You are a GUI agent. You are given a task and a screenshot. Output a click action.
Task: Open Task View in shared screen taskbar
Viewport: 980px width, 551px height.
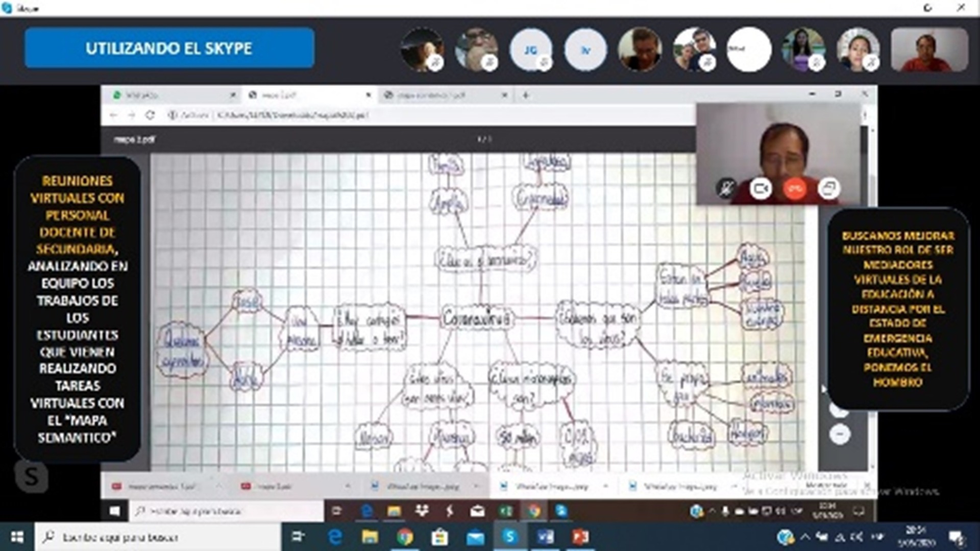point(336,511)
